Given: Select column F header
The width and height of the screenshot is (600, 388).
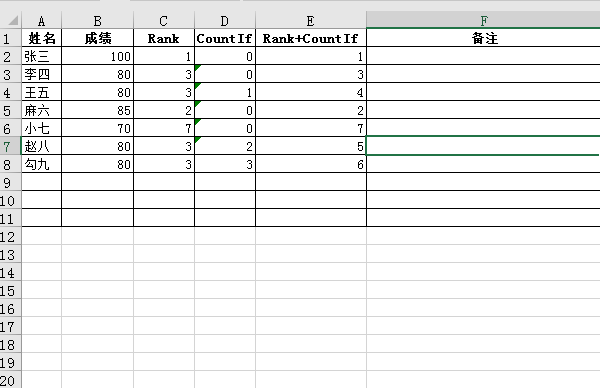Looking at the screenshot, I should (483, 21).
